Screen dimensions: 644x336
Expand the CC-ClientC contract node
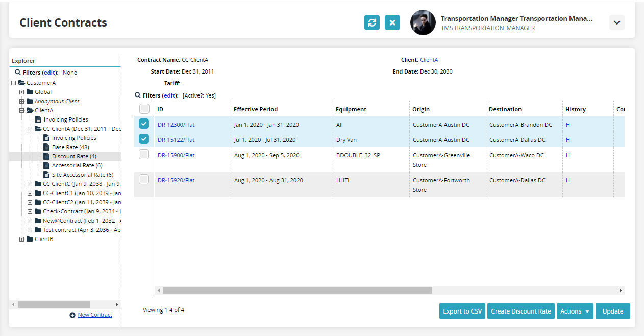30,184
